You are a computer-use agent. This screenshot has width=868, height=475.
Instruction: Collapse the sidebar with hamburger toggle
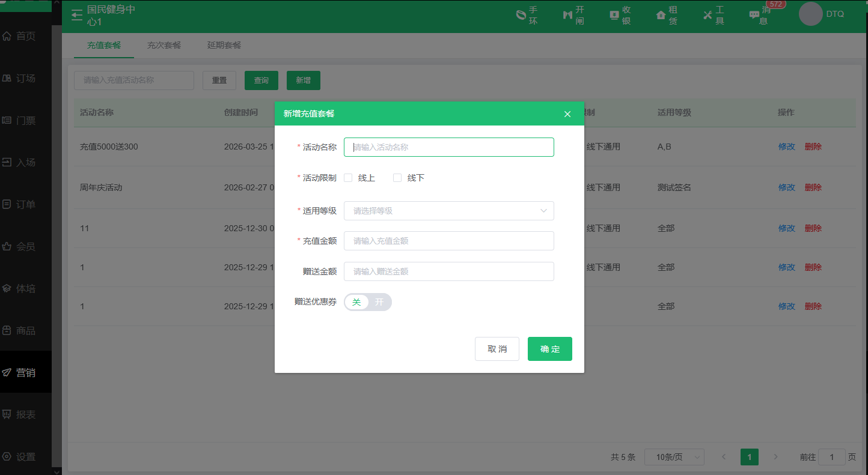(76, 15)
